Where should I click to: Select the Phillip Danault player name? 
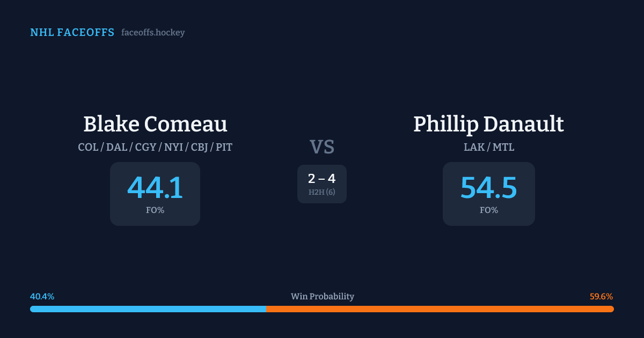tap(488, 124)
